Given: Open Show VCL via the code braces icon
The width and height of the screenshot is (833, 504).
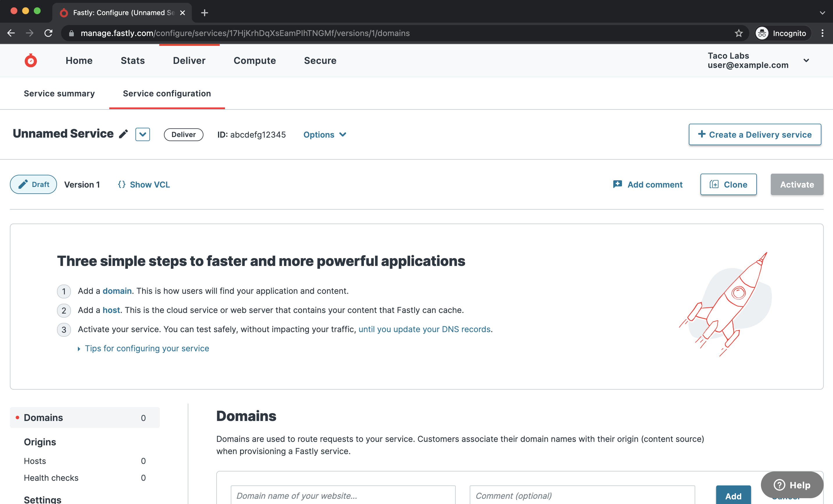Looking at the screenshot, I should pos(122,184).
